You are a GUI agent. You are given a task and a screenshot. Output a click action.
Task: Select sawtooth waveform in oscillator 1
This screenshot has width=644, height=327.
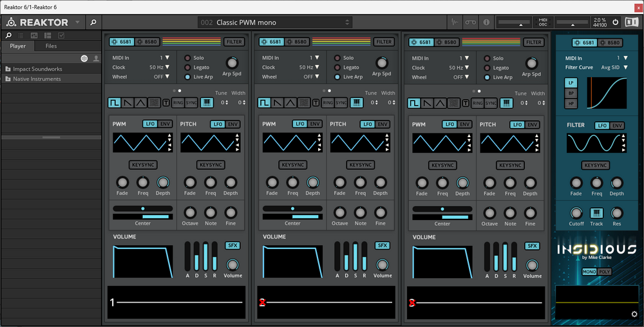tap(128, 102)
